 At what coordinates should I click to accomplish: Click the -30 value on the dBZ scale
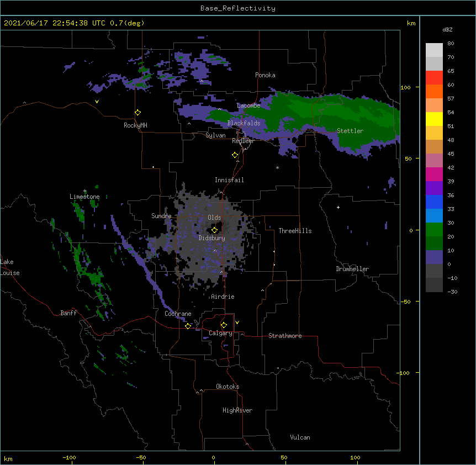pos(452,292)
